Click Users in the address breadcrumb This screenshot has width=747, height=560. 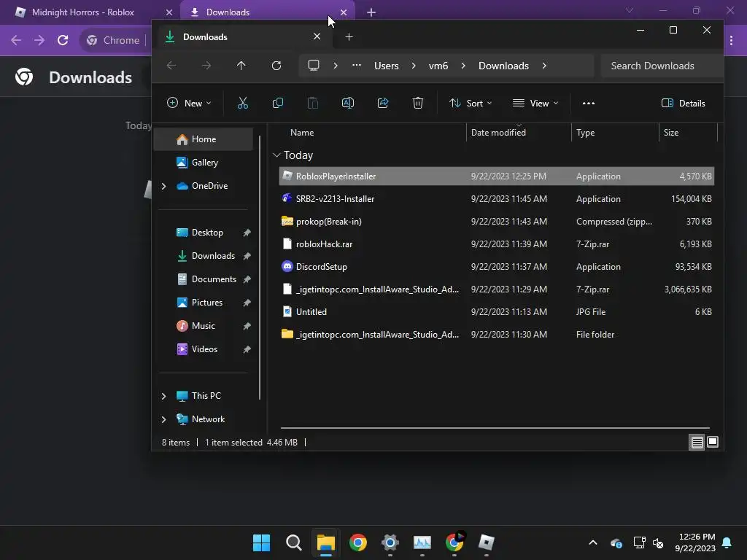[387, 66]
